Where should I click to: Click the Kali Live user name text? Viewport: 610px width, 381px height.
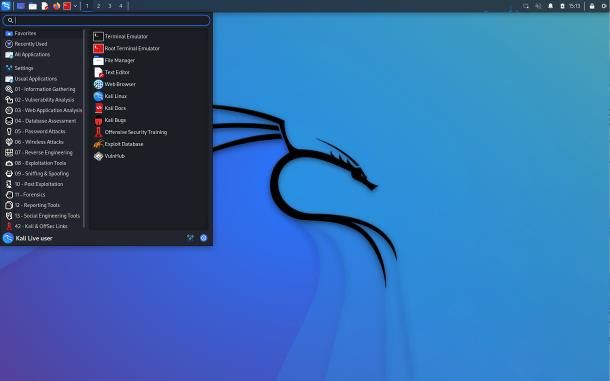coord(34,239)
